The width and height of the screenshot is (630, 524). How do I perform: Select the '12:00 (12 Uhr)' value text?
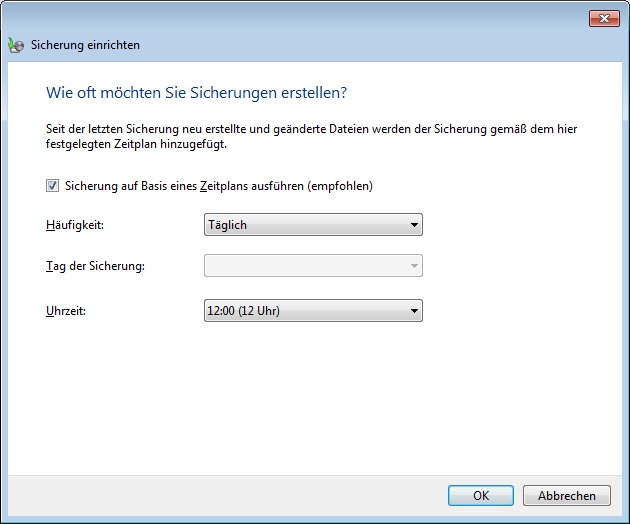(x=243, y=311)
